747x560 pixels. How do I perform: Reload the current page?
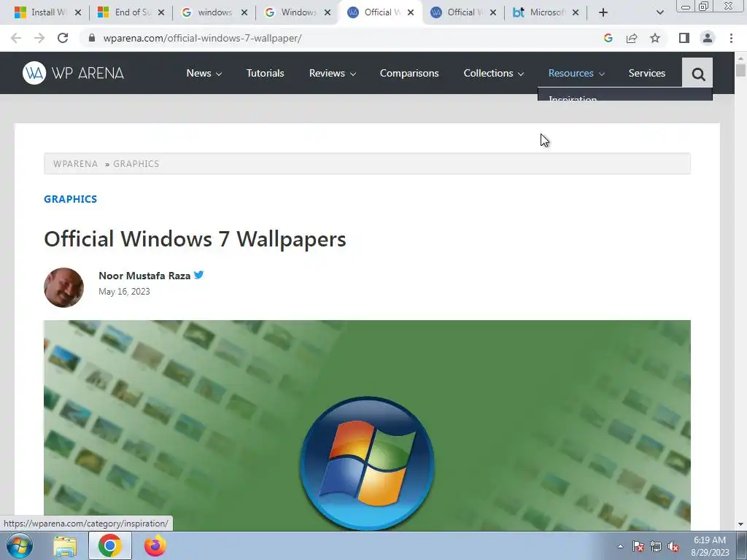(x=63, y=38)
